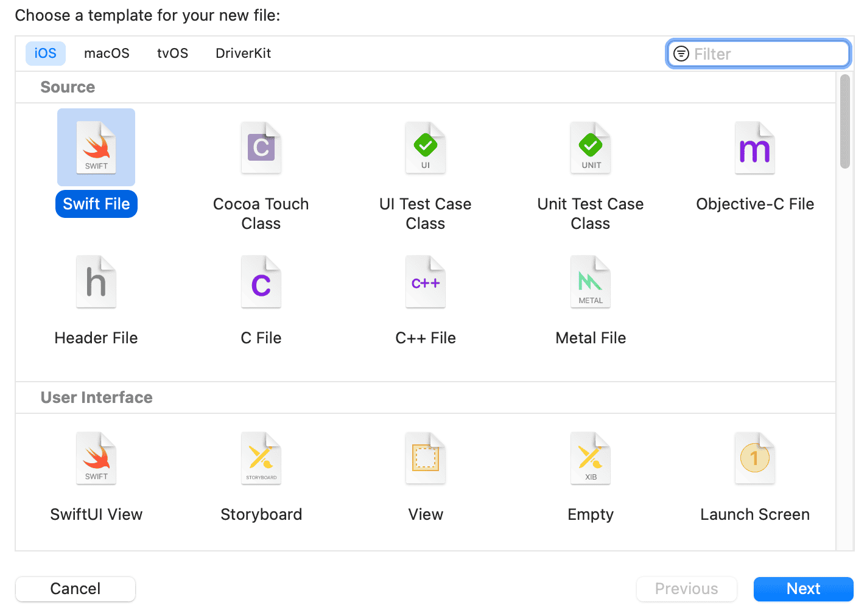Click the C++ File label text

pyautogui.click(x=426, y=338)
